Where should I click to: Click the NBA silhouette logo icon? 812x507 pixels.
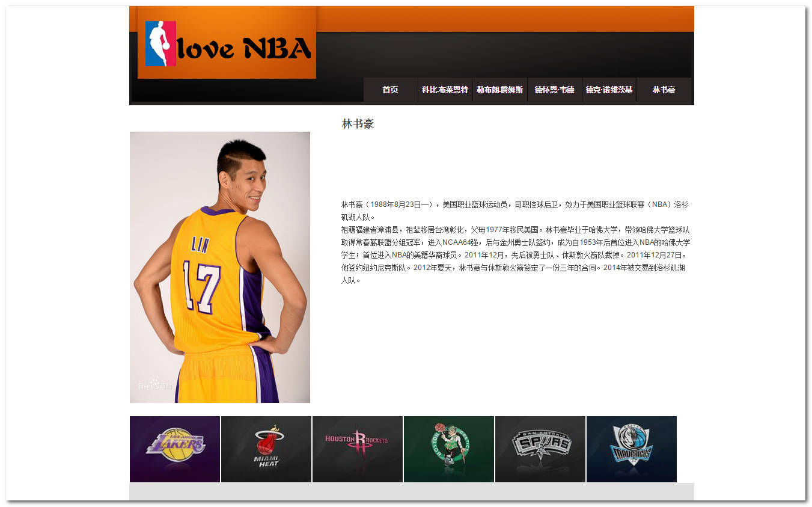point(160,43)
